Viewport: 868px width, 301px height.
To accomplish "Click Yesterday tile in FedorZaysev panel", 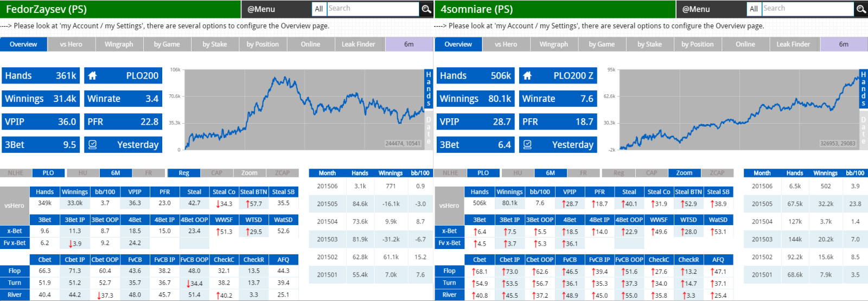I will click(x=123, y=145).
